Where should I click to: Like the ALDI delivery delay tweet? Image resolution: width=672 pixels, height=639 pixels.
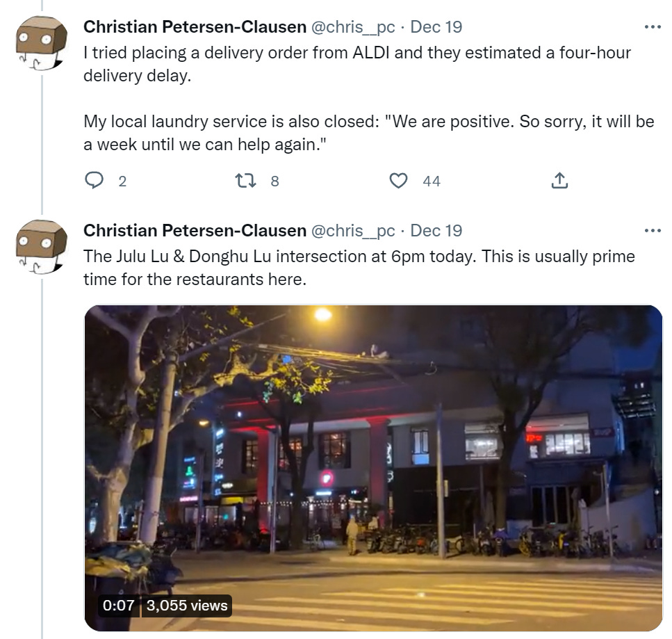(x=398, y=181)
